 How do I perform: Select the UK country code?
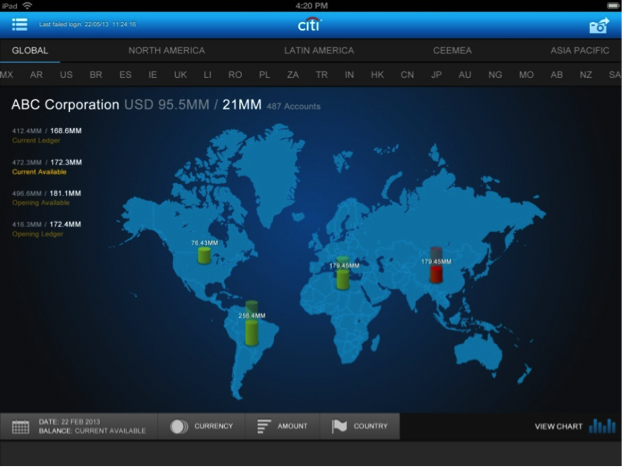coord(180,75)
